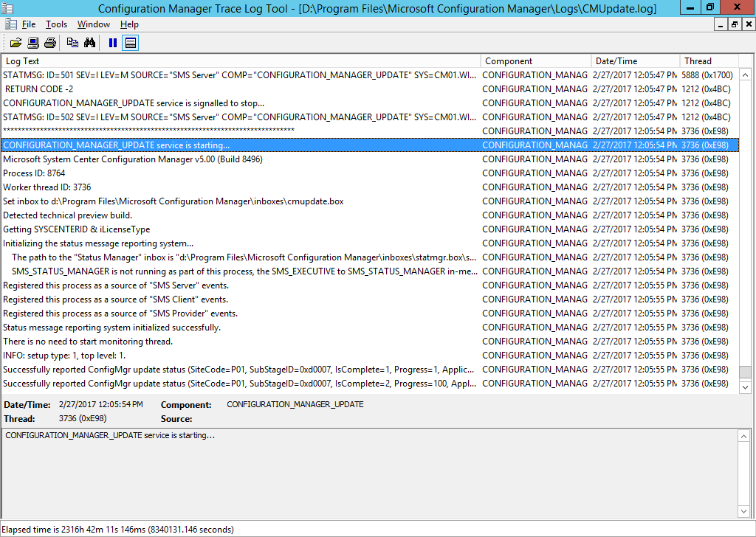This screenshot has width=756, height=537.
Task: Click the Thread value 3736 (0xE98) in details
Action: [x=83, y=418]
